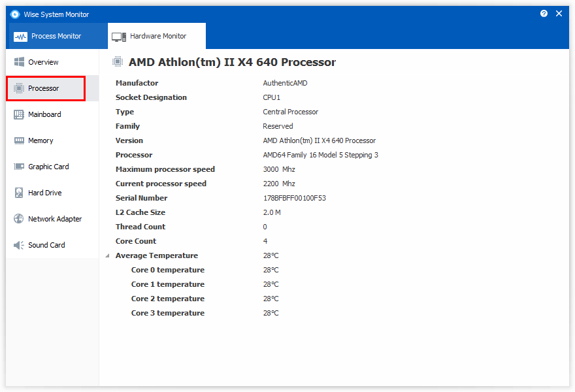Click the processor name heading
Viewport: 575px width, 392px height.
[x=232, y=62]
